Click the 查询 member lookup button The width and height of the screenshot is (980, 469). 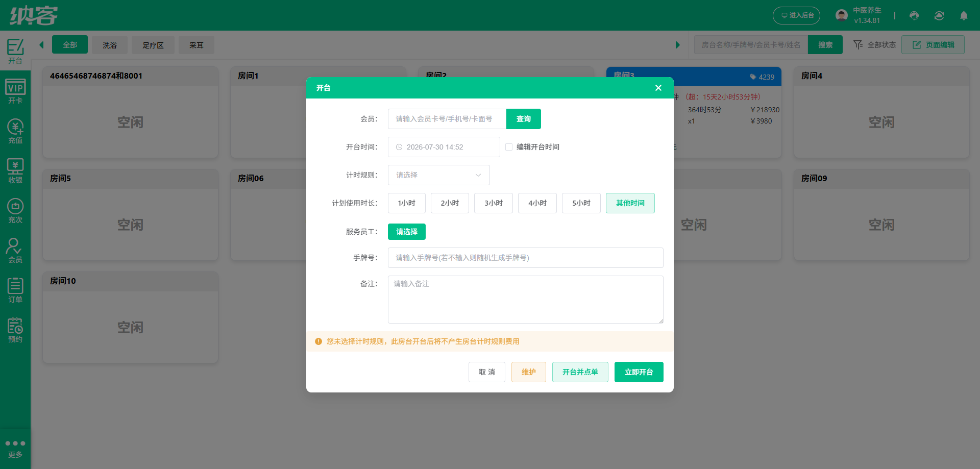coord(524,119)
